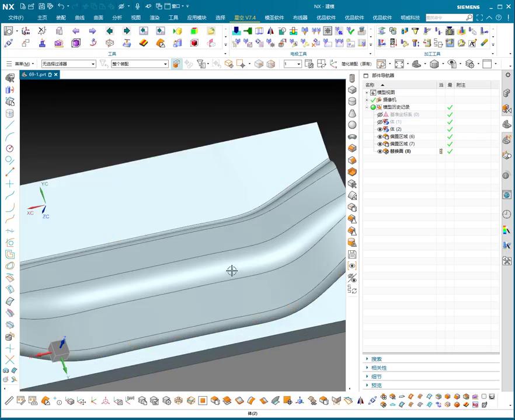
Task: Close the 69-1.prt document tab
Action: point(56,75)
